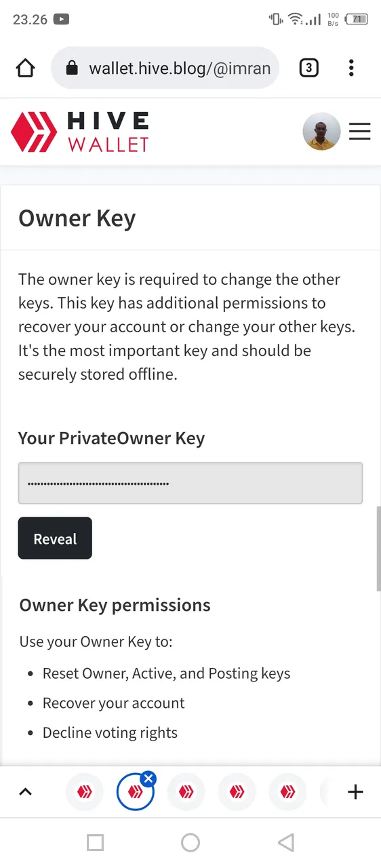The width and height of the screenshot is (381, 868).
Task: Open browser three-dot overflow menu
Action: pyautogui.click(x=351, y=68)
